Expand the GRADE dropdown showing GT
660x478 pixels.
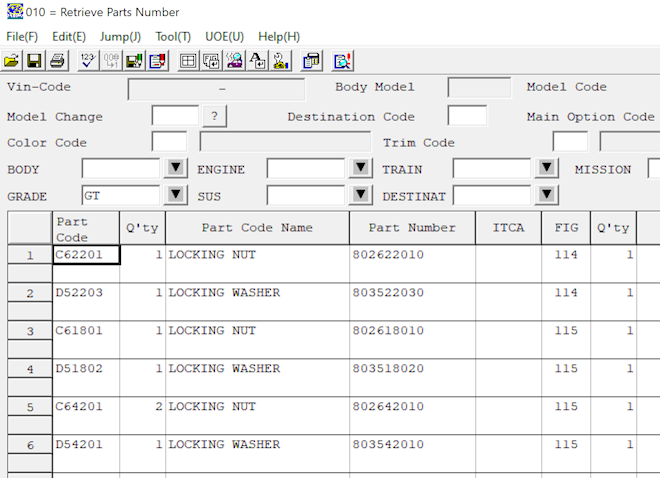(175, 194)
